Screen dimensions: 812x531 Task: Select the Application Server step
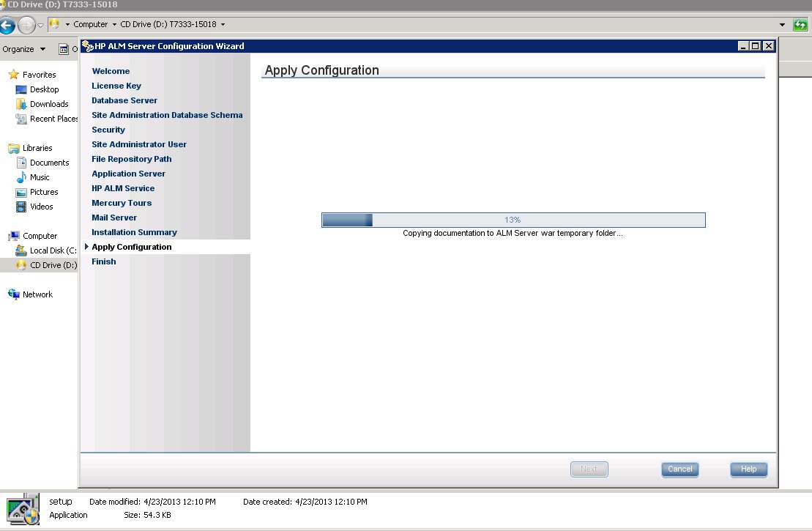[x=128, y=174]
